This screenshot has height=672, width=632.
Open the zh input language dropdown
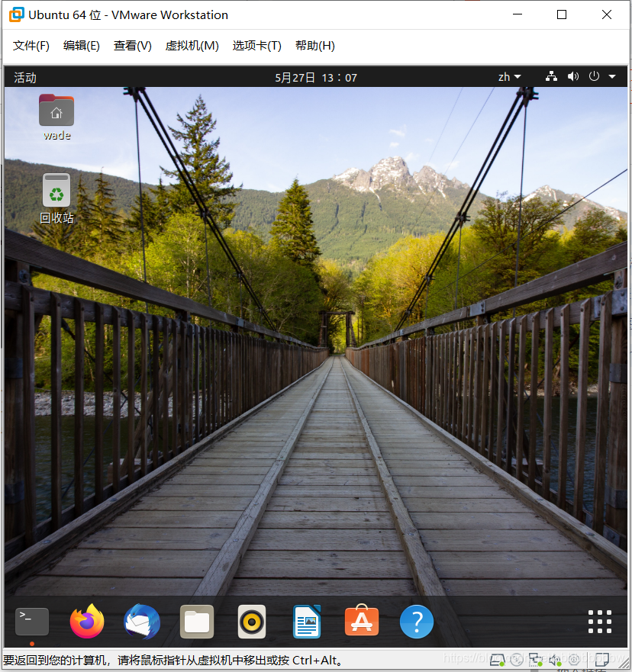(508, 76)
